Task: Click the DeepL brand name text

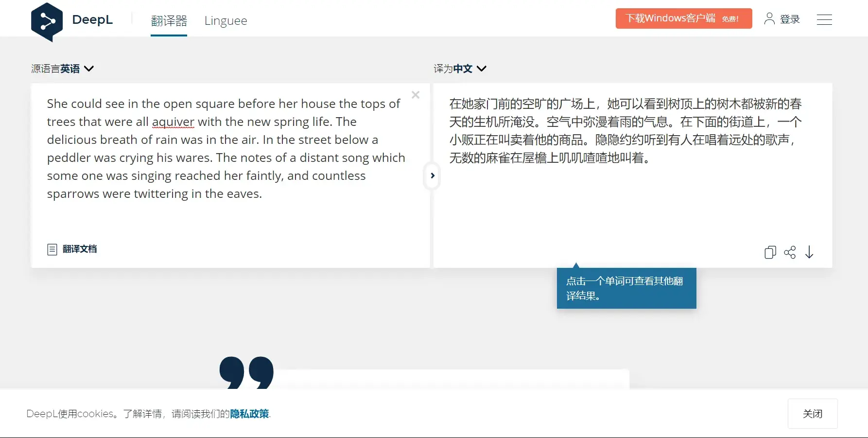Action: click(92, 19)
